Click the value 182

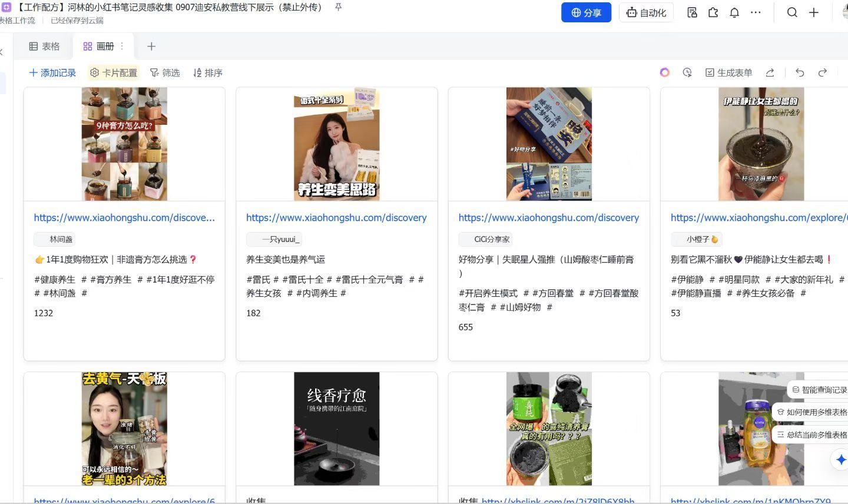(x=253, y=313)
